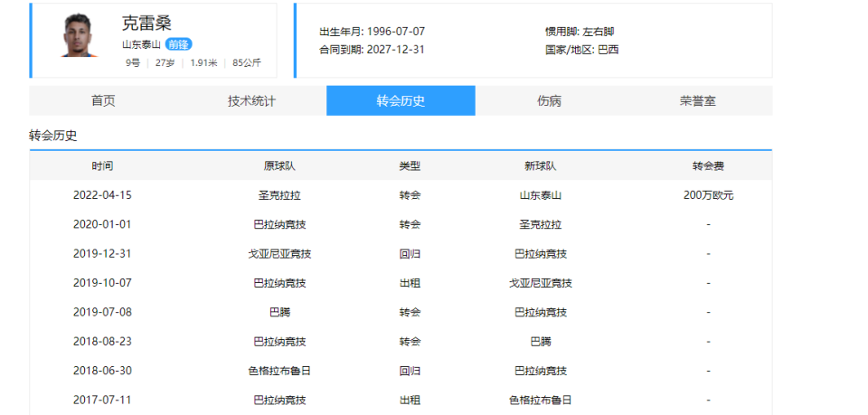Viewport: 868px width, 415px height.
Task: Click the player name 克雷桑 heading
Action: point(146,23)
